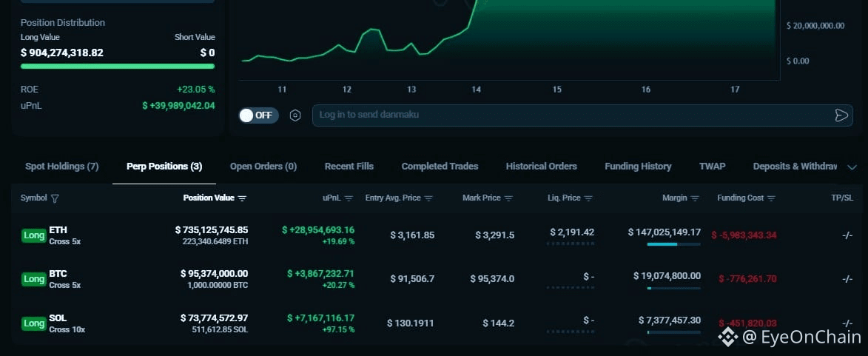Screen dimensions: 868x356
Task: Switch to the Spot Holdings (7) tab
Action: point(61,167)
